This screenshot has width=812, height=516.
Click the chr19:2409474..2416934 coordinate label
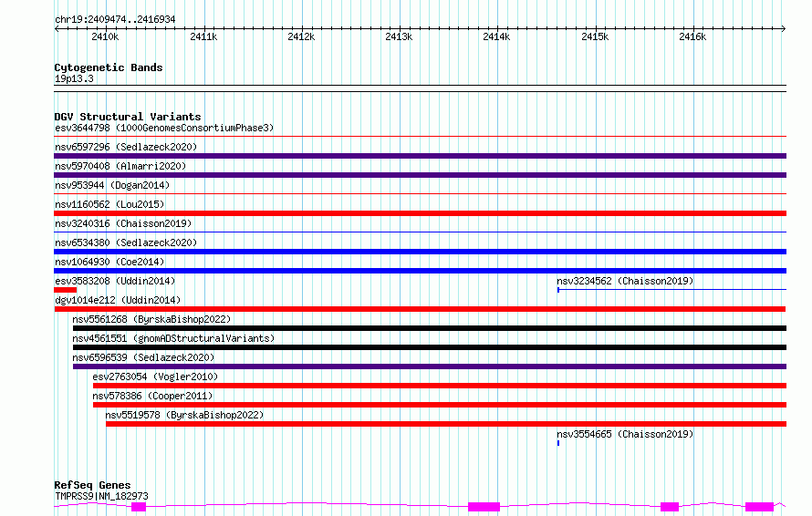(x=115, y=19)
